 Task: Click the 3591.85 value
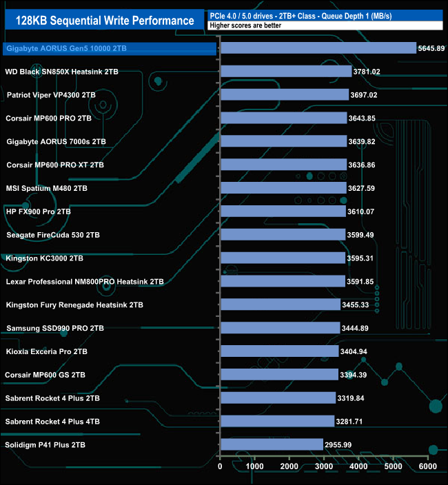pyautogui.click(x=360, y=282)
